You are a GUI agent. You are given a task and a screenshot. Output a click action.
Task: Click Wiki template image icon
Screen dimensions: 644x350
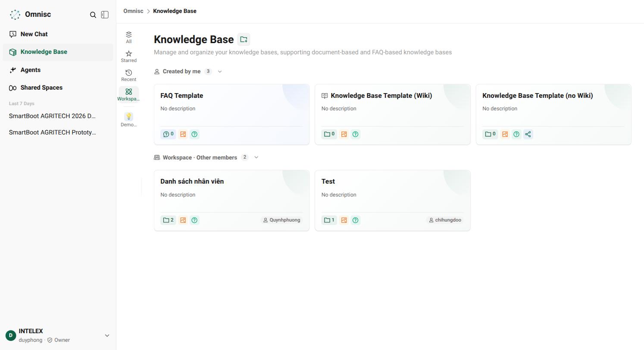344,134
